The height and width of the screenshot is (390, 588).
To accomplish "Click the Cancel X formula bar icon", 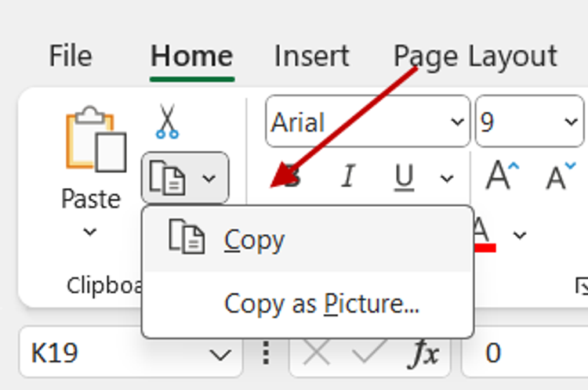I will pyautogui.click(x=317, y=352).
